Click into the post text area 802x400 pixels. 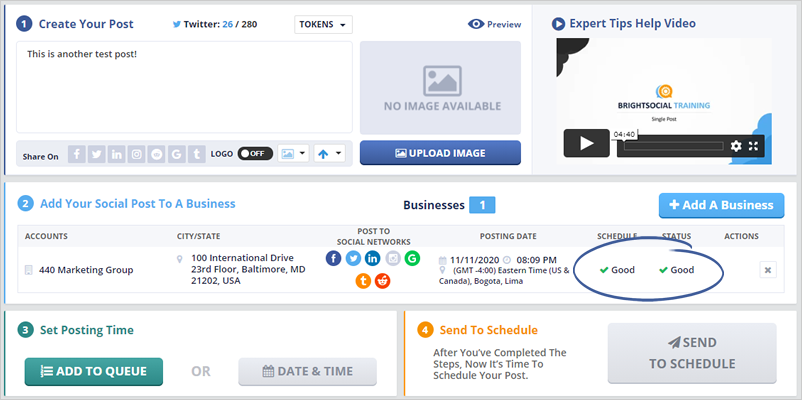tap(184, 87)
